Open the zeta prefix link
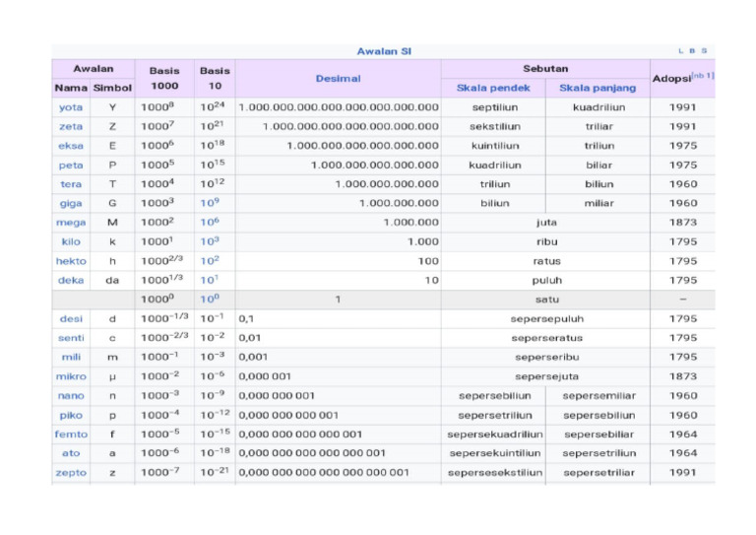The height and width of the screenshot is (535, 756). (71, 126)
